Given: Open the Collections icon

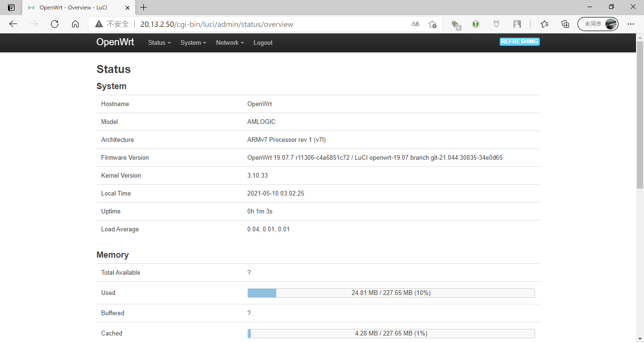Looking at the screenshot, I should click(x=565, y=24).
